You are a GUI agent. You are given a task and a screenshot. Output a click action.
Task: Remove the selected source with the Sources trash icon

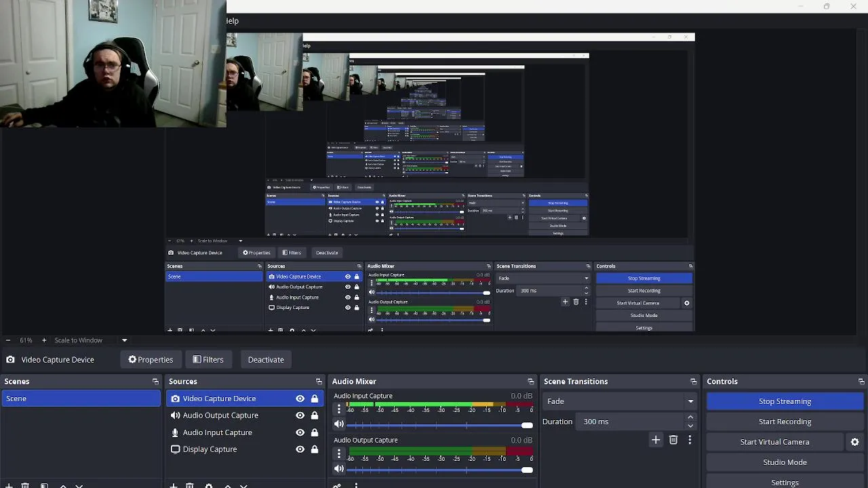(190, 485)
